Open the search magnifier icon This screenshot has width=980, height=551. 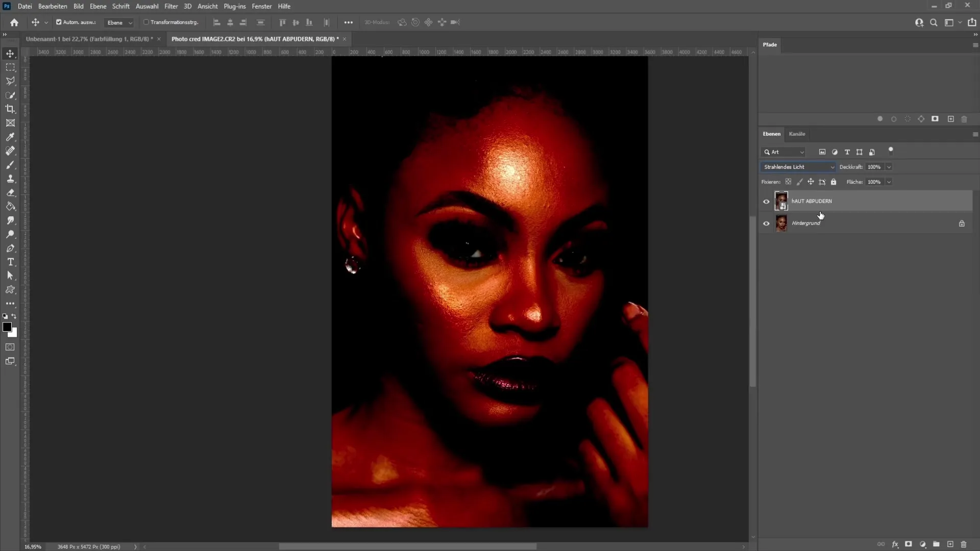[x=934, y=22]
